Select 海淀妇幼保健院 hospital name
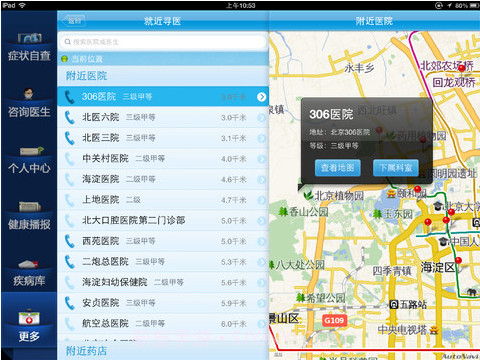 point(115,283)
